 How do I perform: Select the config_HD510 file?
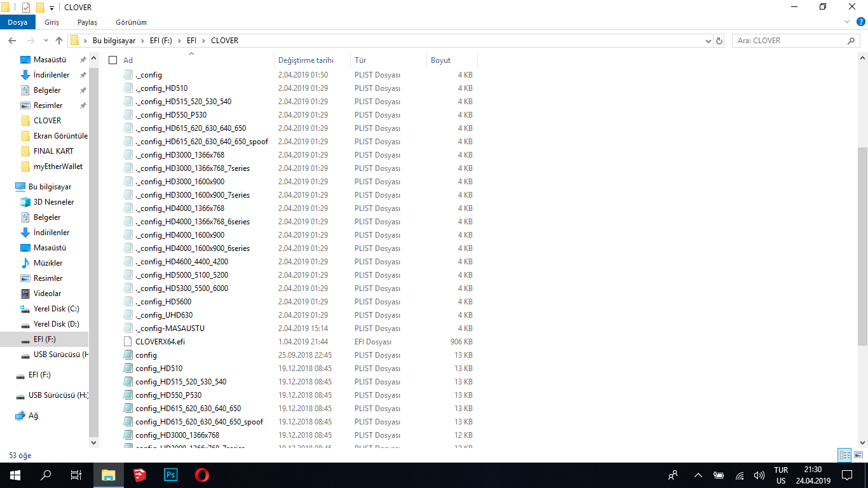pyautogui.click(x=159, y=369)
